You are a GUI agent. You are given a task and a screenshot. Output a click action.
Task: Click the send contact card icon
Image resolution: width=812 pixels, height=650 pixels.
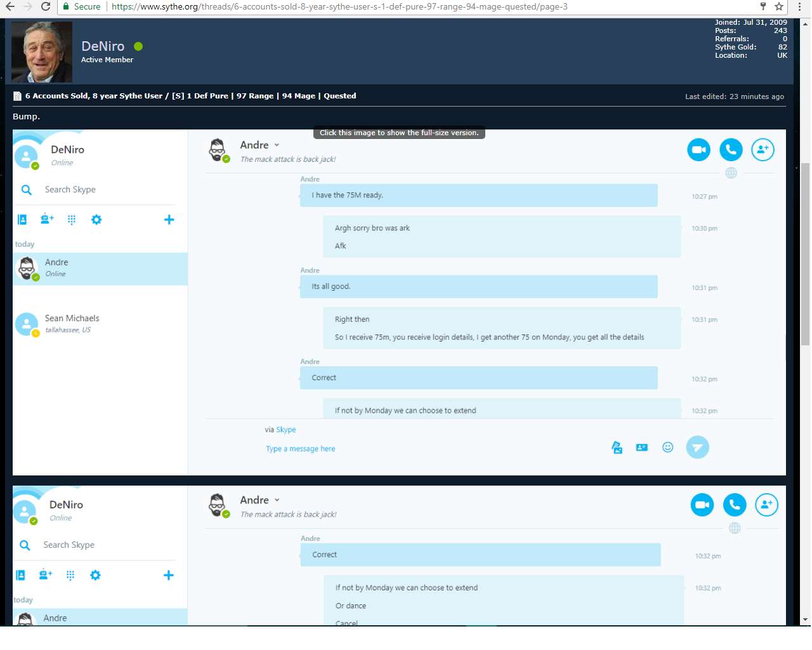tap(642, 448)
